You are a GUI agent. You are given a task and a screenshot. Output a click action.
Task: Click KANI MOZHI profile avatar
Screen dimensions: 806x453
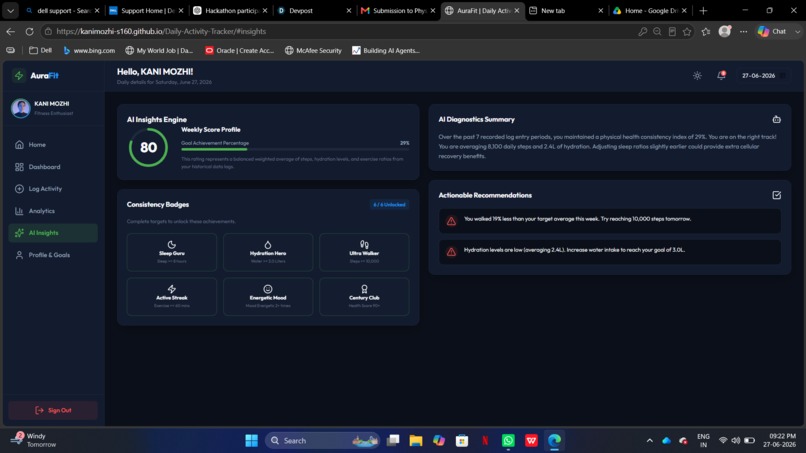pos(21,108)
